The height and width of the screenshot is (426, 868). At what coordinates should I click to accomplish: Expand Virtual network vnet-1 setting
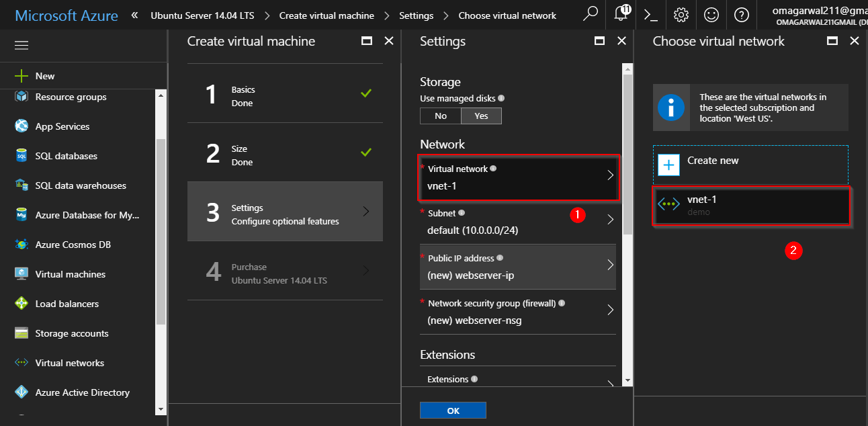point(518,178)
